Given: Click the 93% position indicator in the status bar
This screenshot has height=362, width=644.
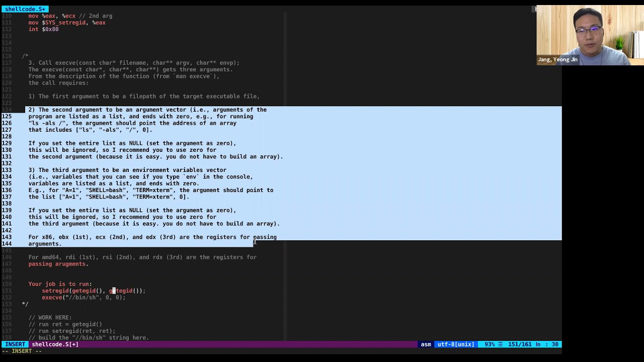Looking at the screenshot, I should click(489, 344).
